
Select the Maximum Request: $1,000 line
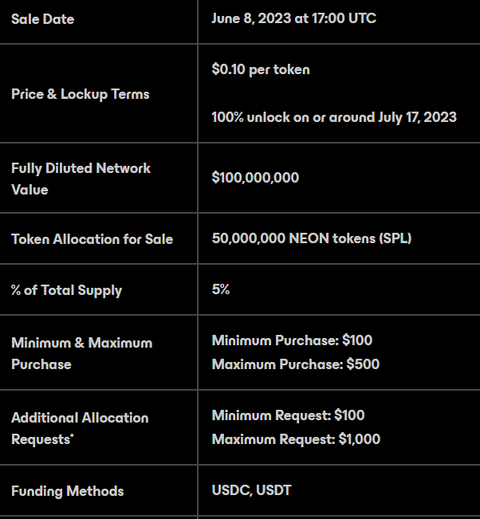pos(296,439)
